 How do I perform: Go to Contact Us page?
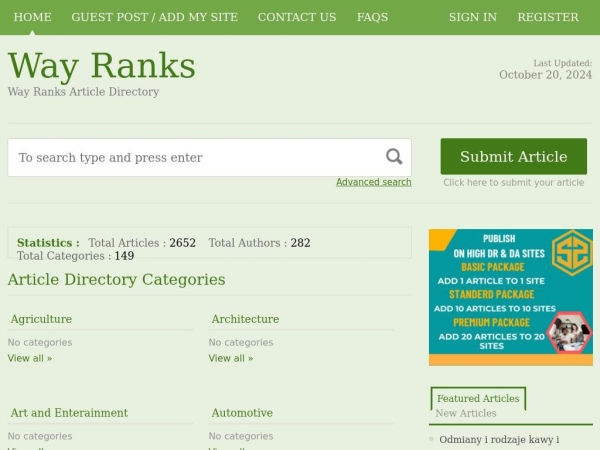[x=297, y=17]
